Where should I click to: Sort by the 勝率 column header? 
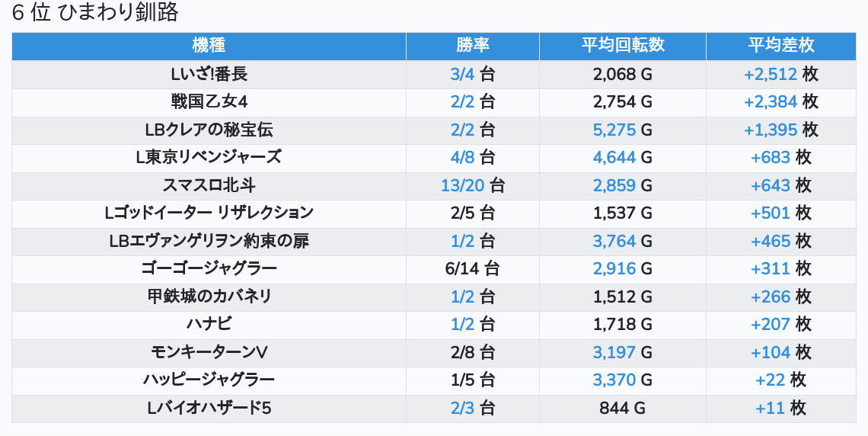(472, 46)
